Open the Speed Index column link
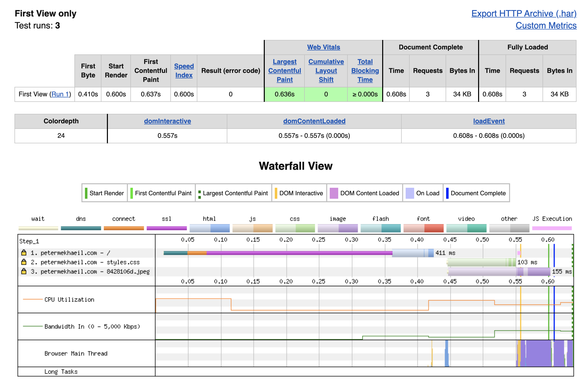588x387 pixels. [x=184, y=71]
